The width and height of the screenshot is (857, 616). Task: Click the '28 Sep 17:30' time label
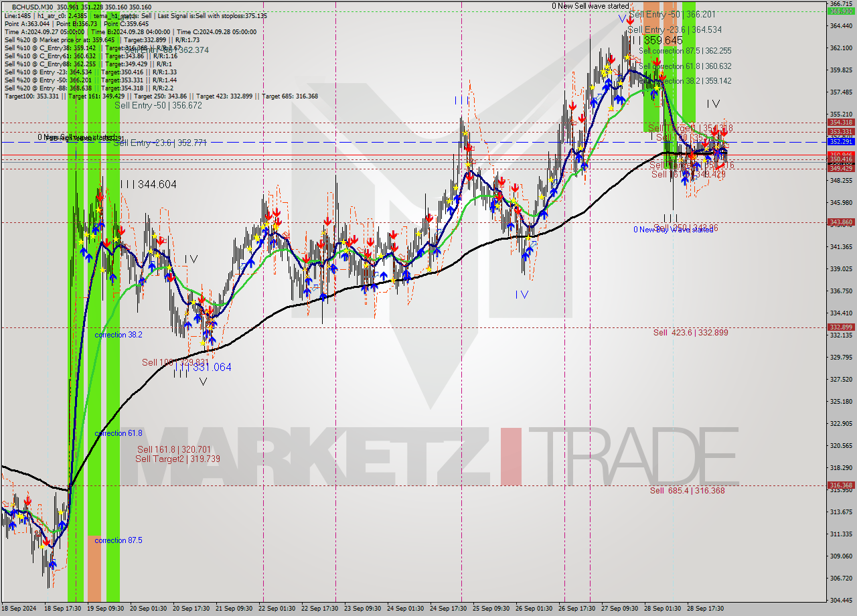(705, 609)
